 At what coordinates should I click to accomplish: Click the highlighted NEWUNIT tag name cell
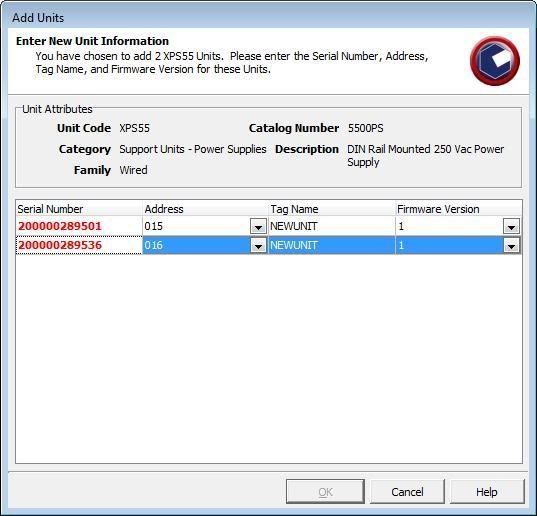(332, 245)
